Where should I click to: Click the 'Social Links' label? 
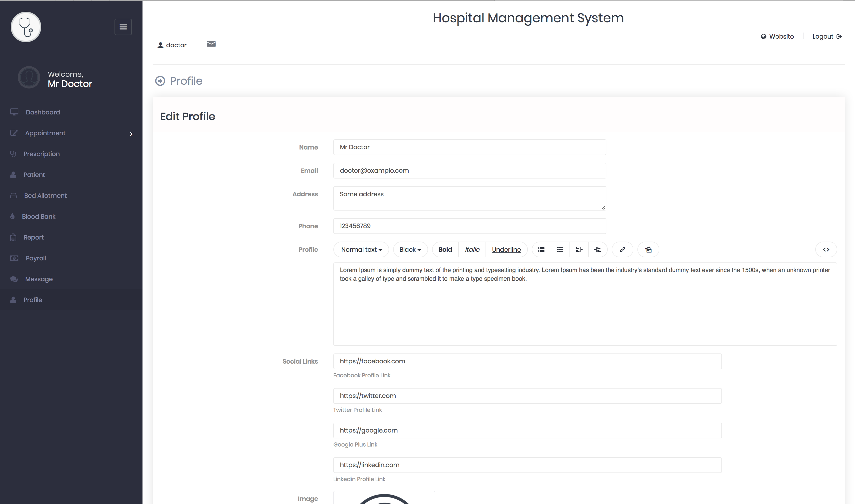click(300, 362)
